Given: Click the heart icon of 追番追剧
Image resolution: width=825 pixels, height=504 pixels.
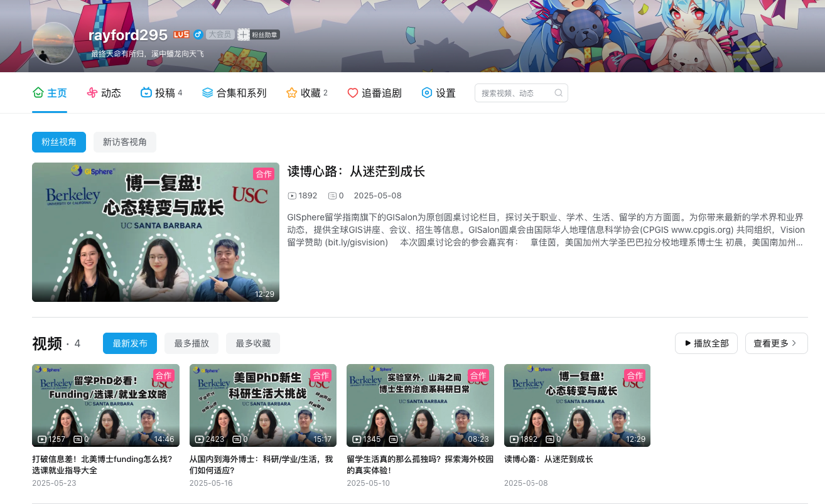Looking at the screenshot, I should [353, 93].
